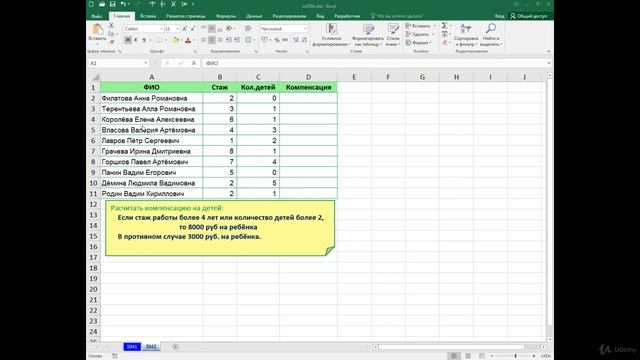Click the Insert function fx icon
Screen dimensions: 640x360
point(194,63)
